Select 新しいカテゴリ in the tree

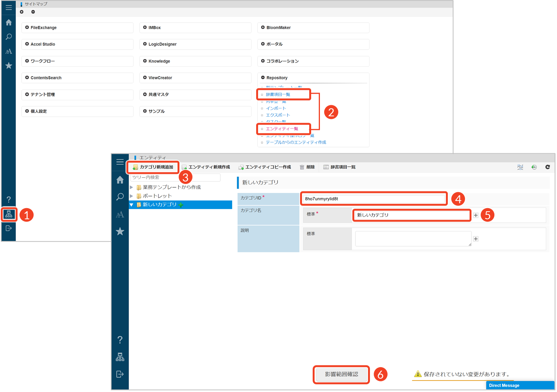[x=160, y=205]
